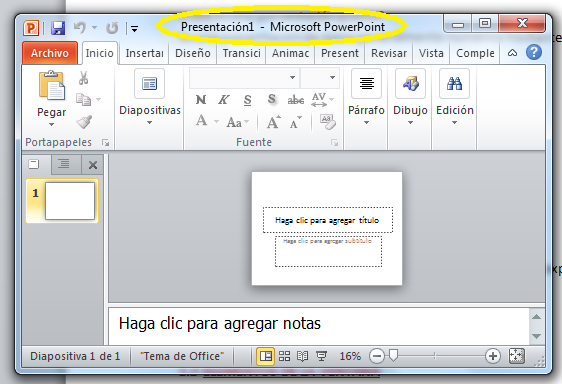Switch to the Transiciones tab
Image resolution: width=562 pixels, height=384 pixels.
click(242, 53)
